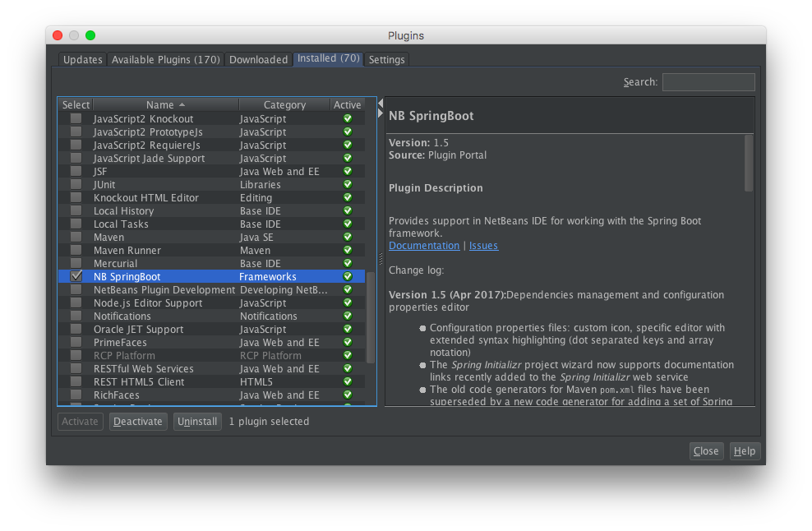812x531 pixels.
Task: Collapse details pane with left splitter arrow
Action: point(381,103)
